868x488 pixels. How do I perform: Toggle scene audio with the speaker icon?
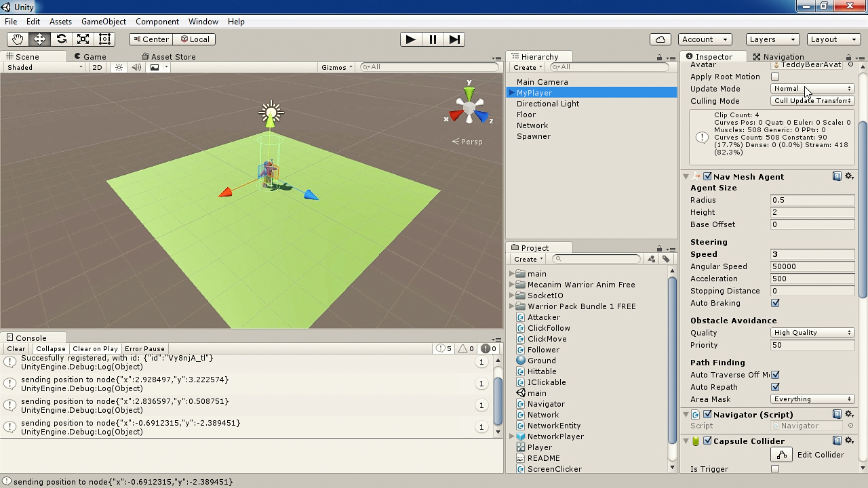pyautogui.click(x=136, y=67)
